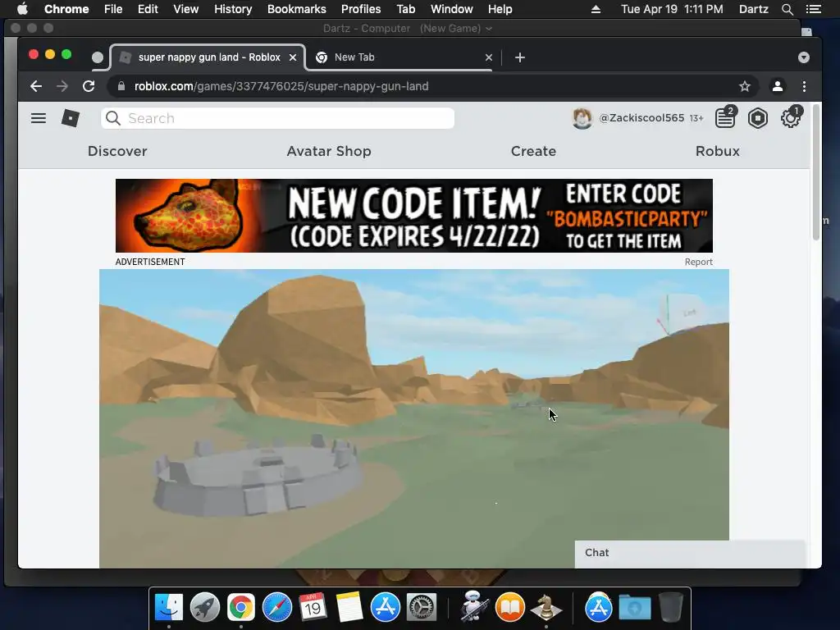Open the Profiles menu
840x630 pixels.
click(x=361, y=9)
